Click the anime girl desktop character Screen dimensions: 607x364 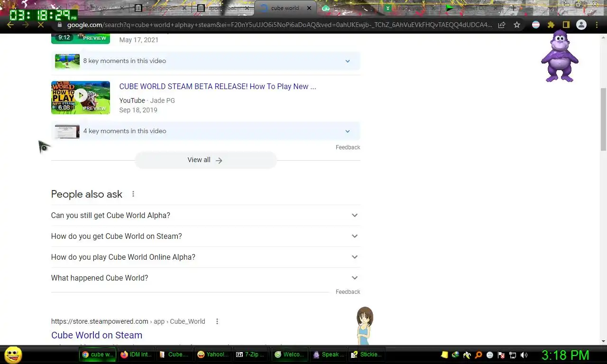click(365, 326)
